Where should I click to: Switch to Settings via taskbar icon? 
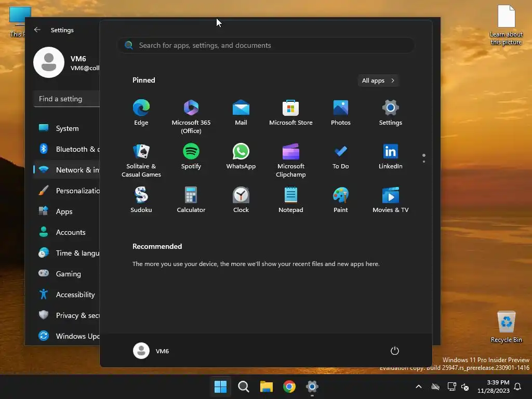click(x=312, y=387)
